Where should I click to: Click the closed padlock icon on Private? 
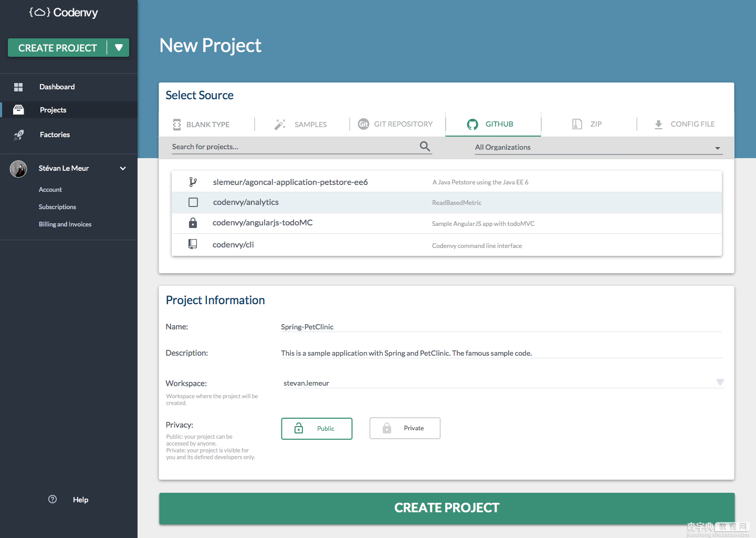[387, 428]
